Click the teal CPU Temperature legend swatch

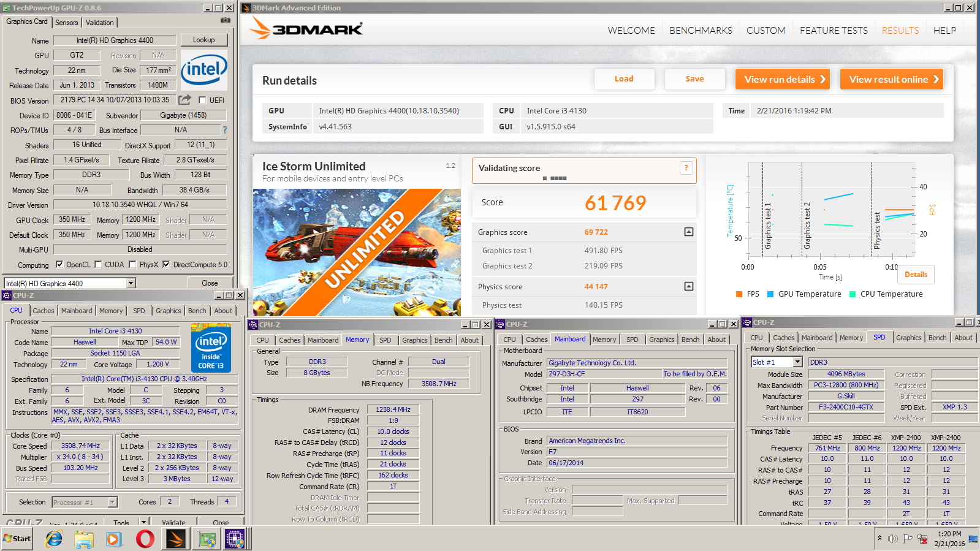(x=853, y=294)
